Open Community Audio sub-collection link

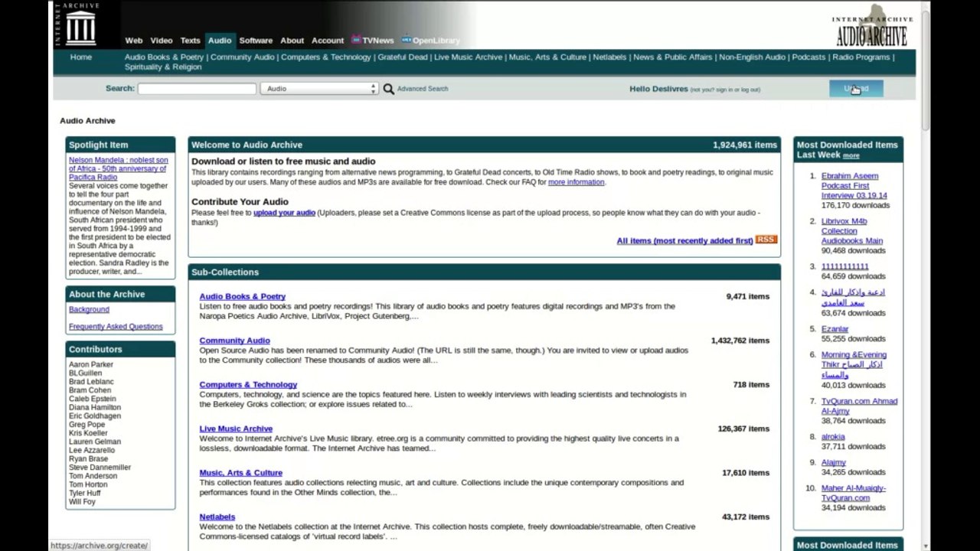[x=234, y=341]
